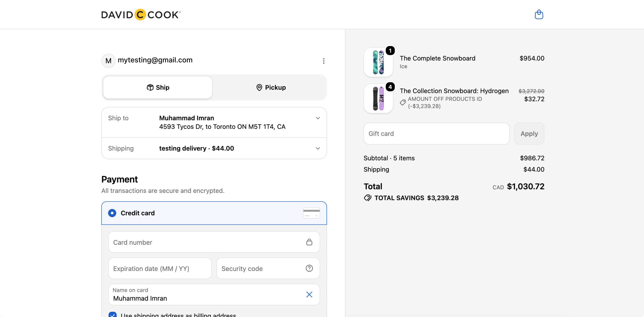Click the mytesting@gmail.com email text
The image size is (644, 317).
[155, 60]
